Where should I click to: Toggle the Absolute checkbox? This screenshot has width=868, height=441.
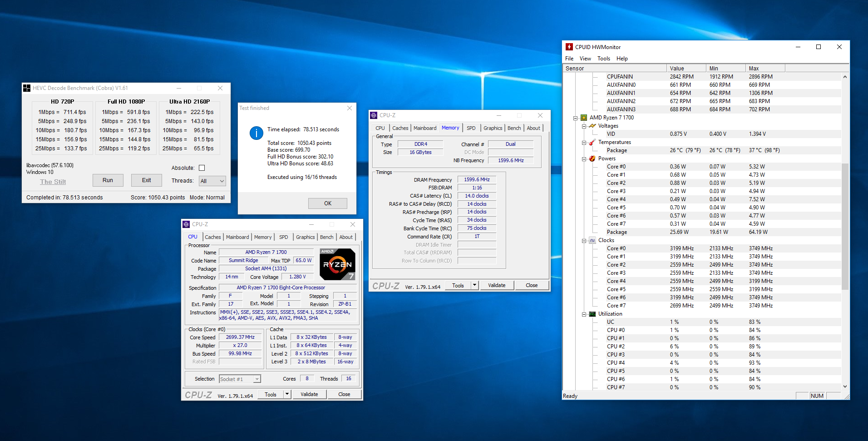pyautogui.click(x=202, y=168)
